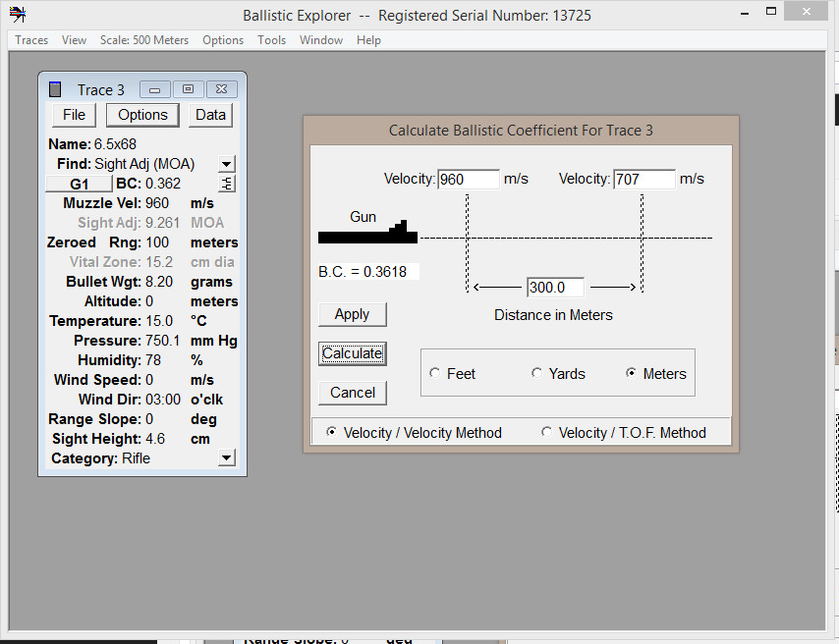Open the Help menu

368,40
